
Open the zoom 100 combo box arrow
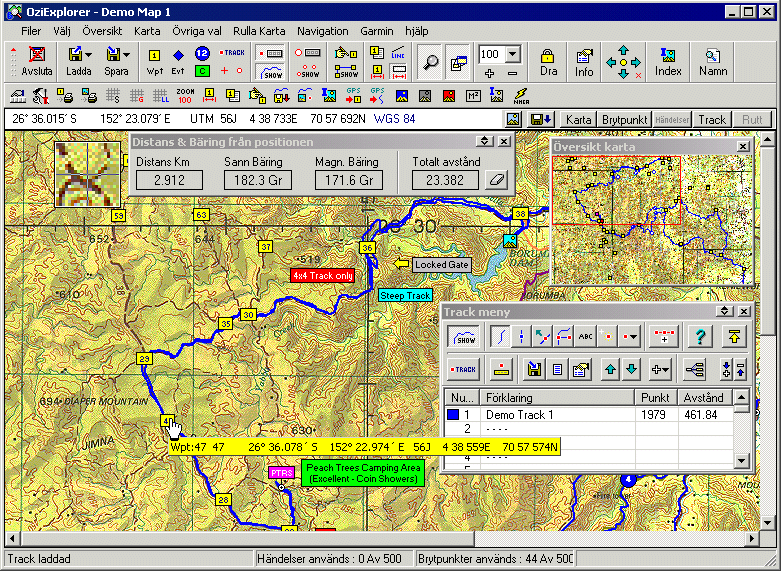513,54
